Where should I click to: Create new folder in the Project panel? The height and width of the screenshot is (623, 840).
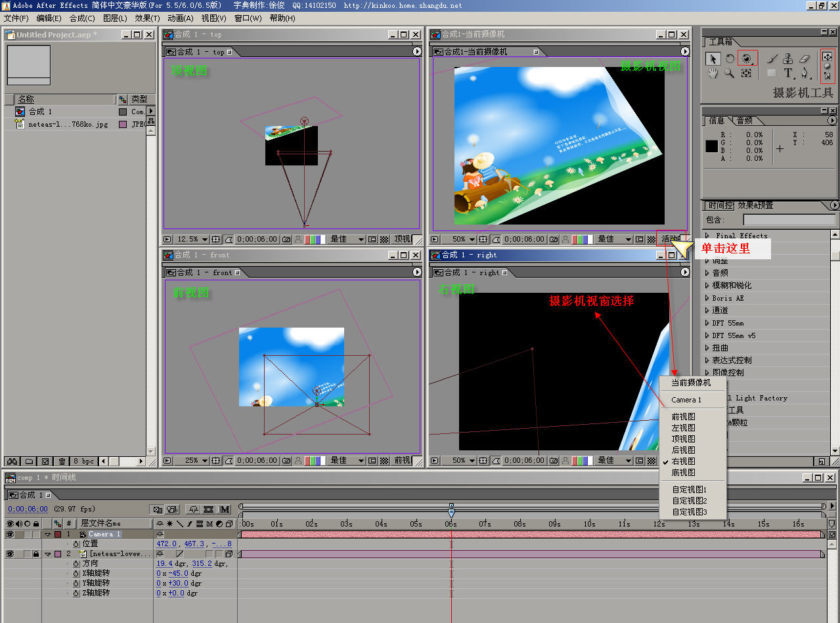(29, 462)
